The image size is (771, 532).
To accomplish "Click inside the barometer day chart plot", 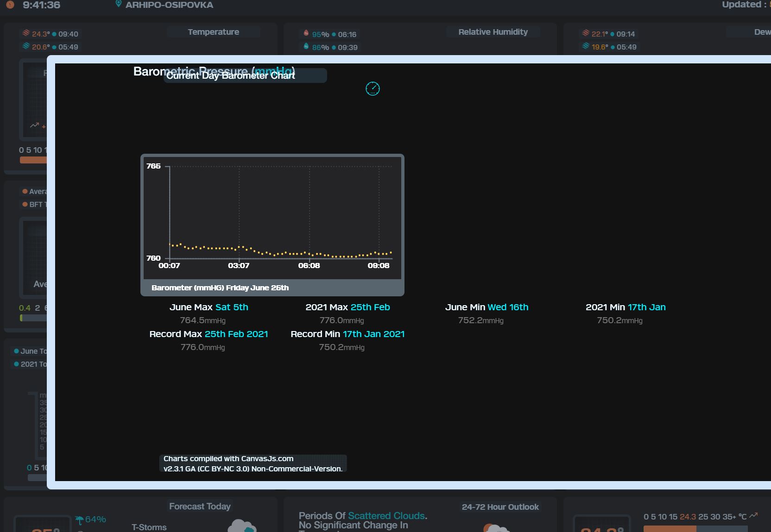I will click(x=281, y=212).
